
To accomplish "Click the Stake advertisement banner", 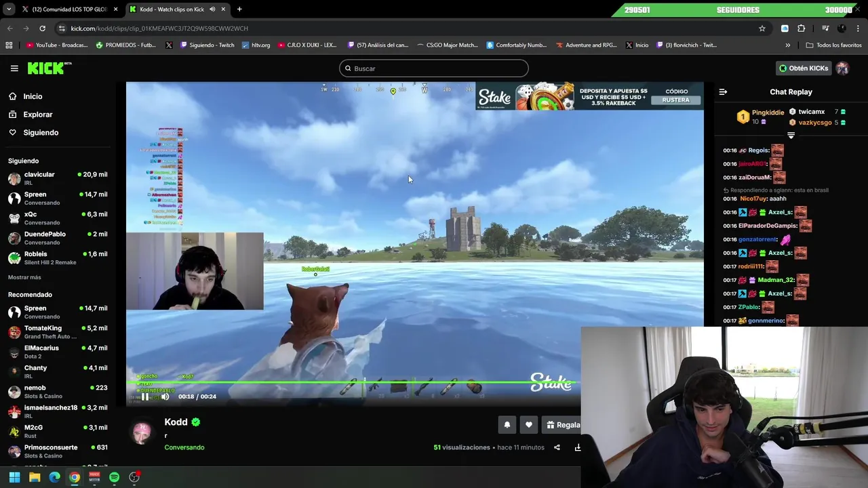I will [589, 96].
